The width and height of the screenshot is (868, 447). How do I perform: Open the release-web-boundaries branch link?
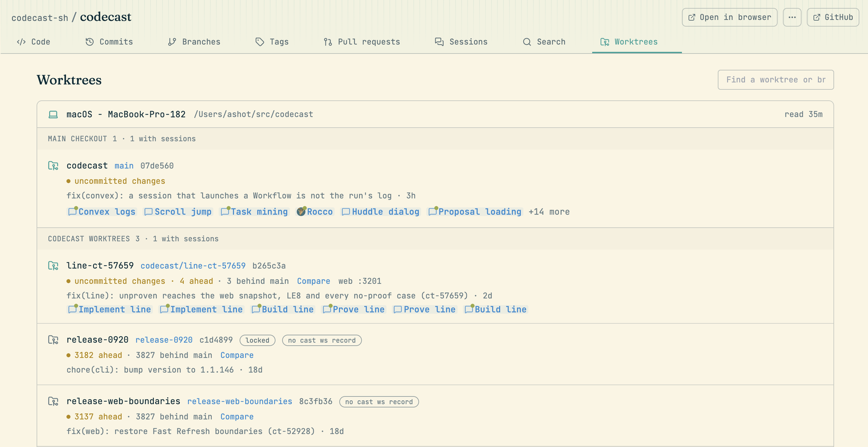point(240,401)
